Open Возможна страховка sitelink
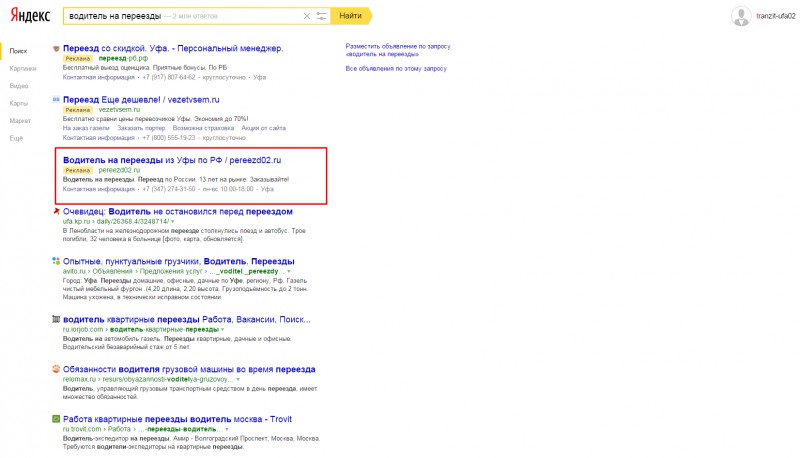The height and width of the screenshot is (458, 800). point(203,128)
